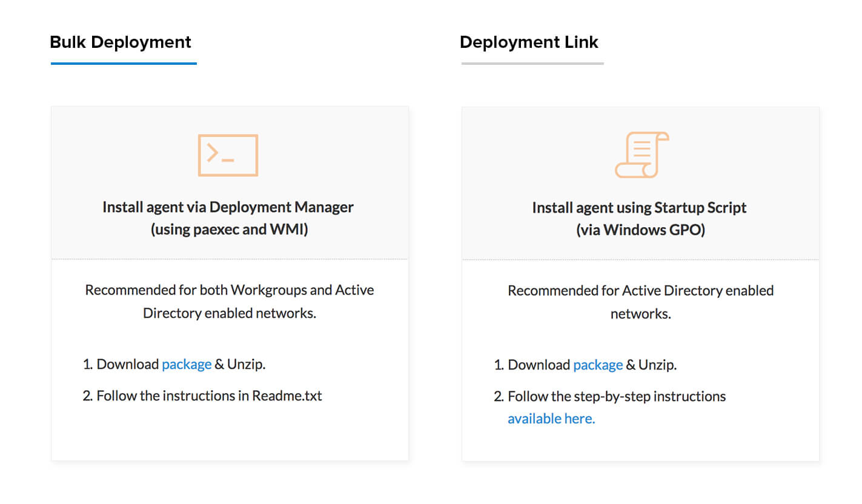Click '(via Windows GPO)' subtitle text
The image size is (862, 504).
(x=640, y=231)
